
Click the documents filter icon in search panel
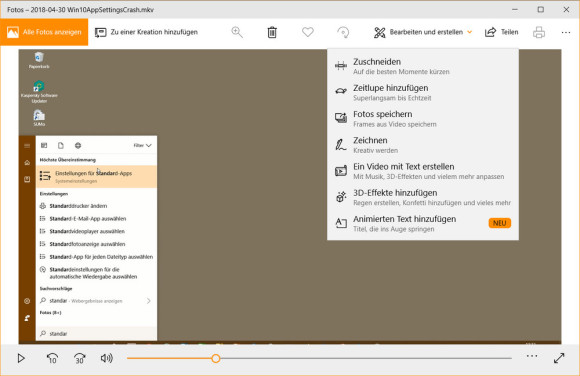pyautogui.click(x=61, y=145)
